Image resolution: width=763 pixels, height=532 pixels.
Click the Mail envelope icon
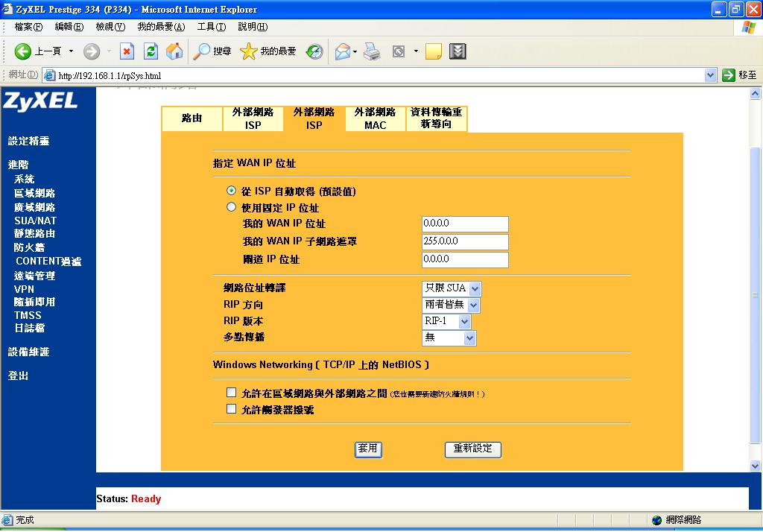point(343,51)
